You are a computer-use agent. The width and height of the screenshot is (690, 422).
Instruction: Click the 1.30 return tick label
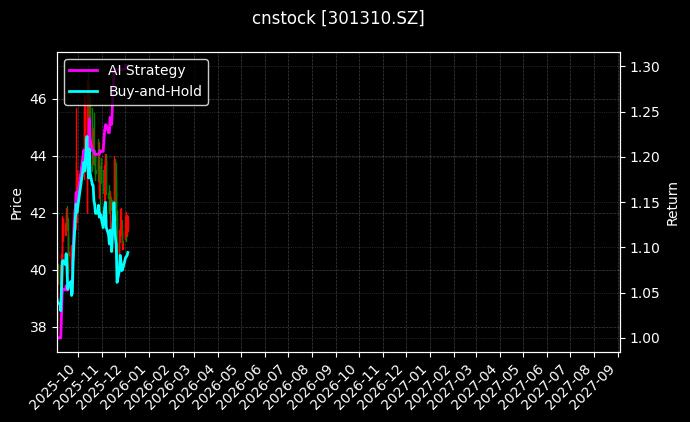(x=644, y=67)
